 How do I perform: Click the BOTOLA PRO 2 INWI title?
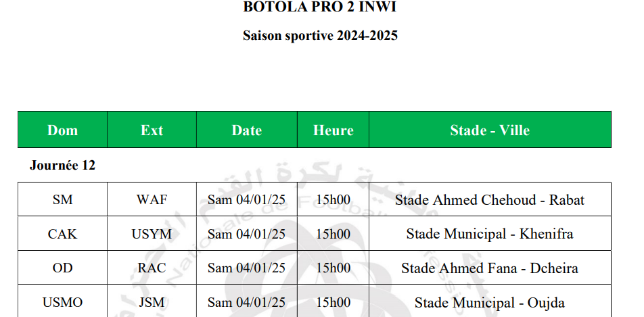[x=320, y=8]
